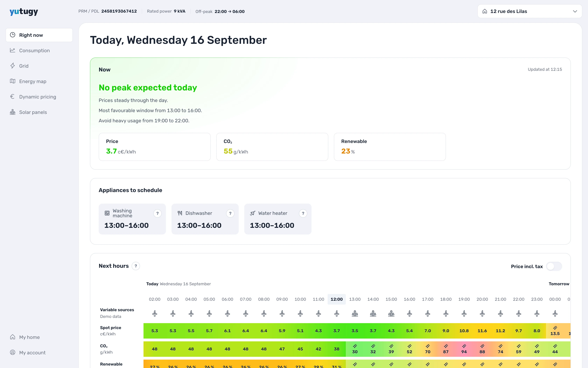Open Dynamic pricing from the sidebar
The width and height of the screenshot is (588, 368).
point(39,97)
